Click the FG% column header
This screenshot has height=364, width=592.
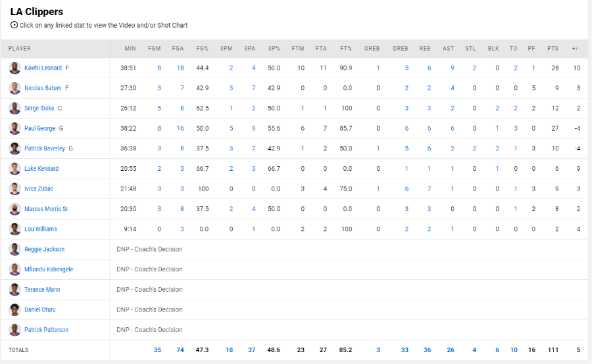tap(203, 48)
